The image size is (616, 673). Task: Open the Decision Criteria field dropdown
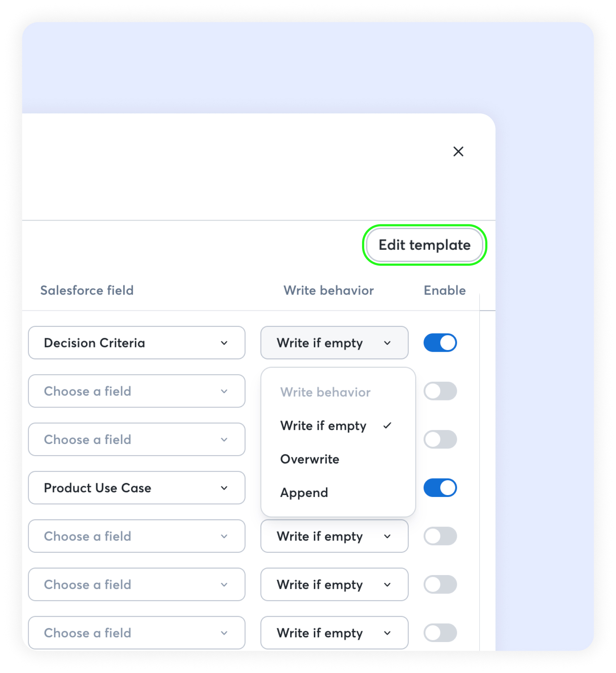pyautogui.click(x=137, y=343)
